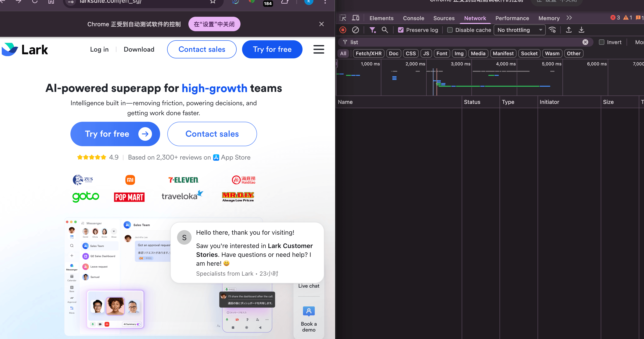Stop recording network log
The image size is (644, 339).
(343, 30)
